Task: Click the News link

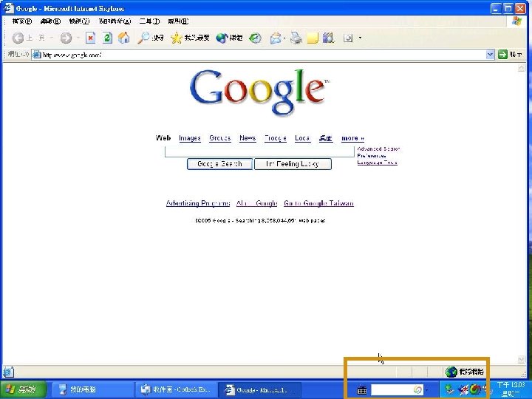Action: [248, 138]
